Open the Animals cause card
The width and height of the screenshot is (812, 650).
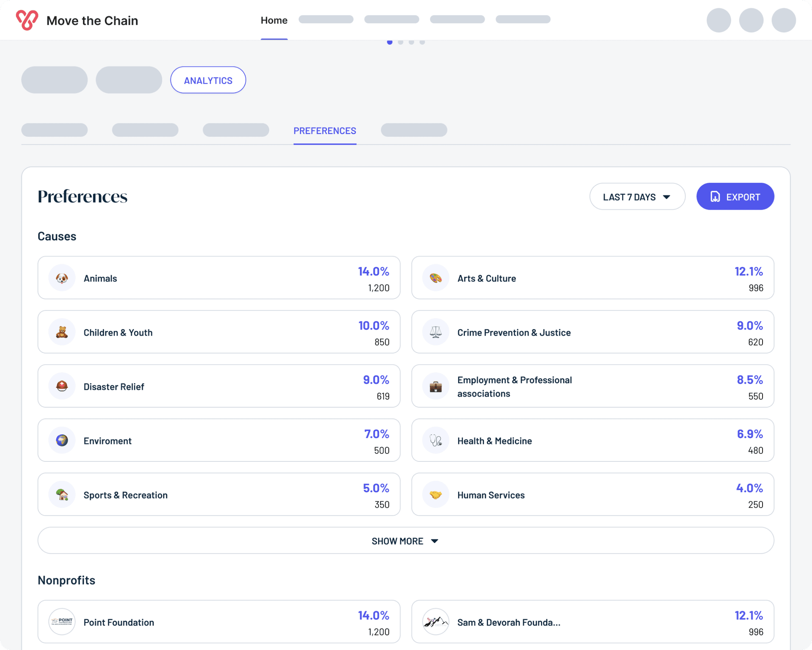tap(219, 278)
